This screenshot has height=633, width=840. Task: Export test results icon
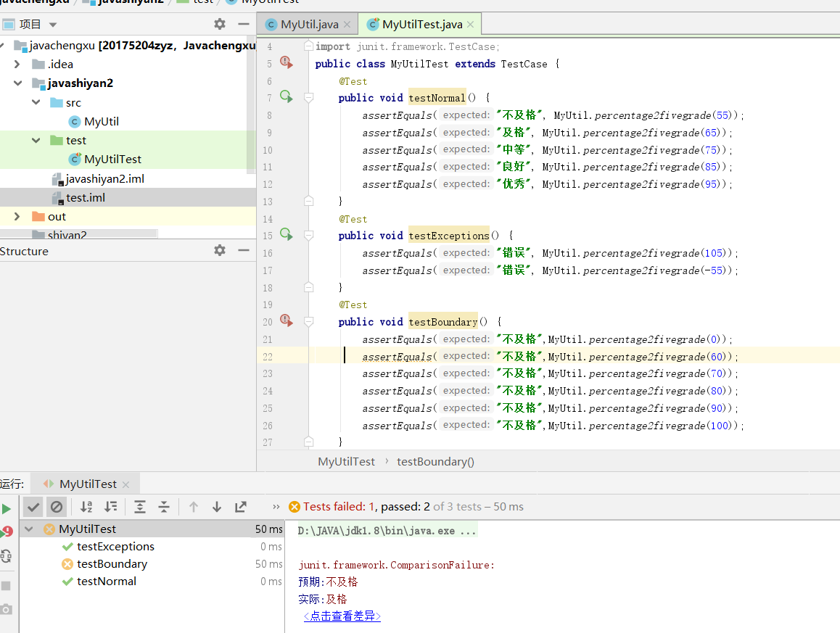pyautogui.click(x=241, y=507)
